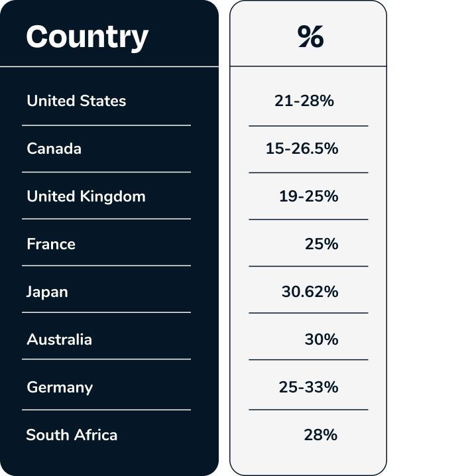Click the Country column header
The width and height of the screenshot is (472, 476).
pyautogui.click(x=87, y=37)
